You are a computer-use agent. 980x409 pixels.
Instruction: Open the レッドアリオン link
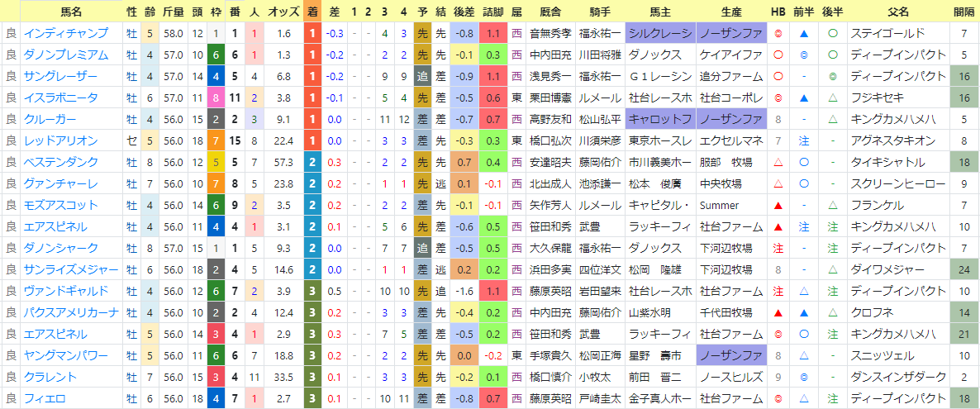coord(60,140)
